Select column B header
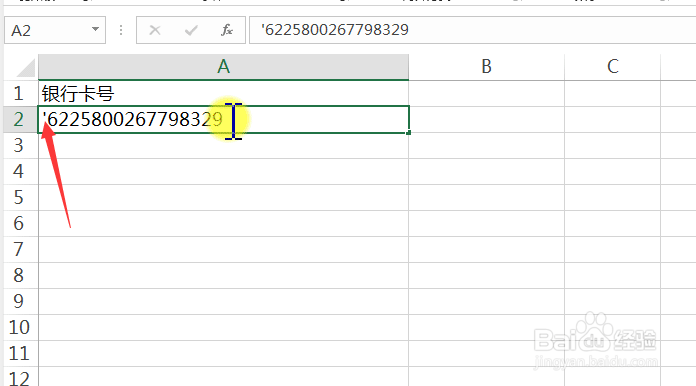The image size is (696, 386). pos(486,67)
